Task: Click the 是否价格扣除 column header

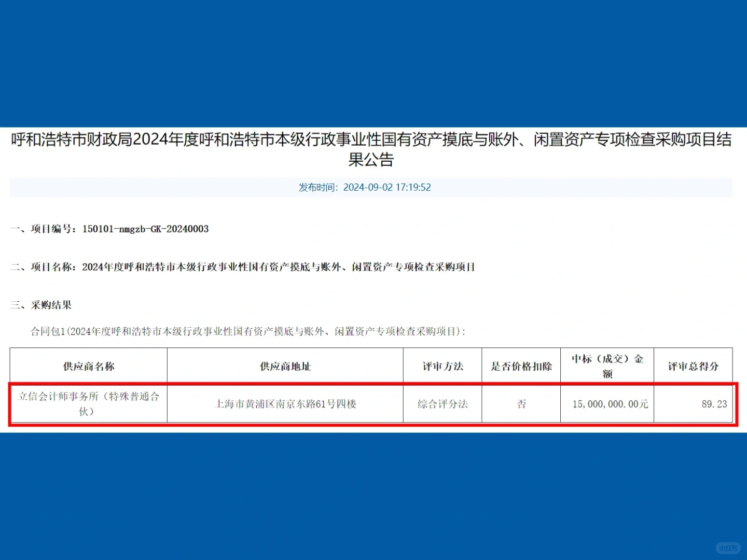Action: (x=521, y=366)
